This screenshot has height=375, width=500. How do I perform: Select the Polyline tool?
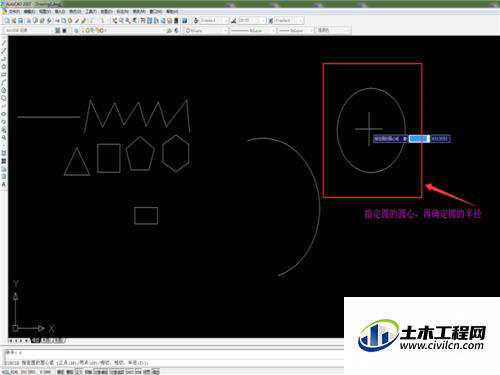(x=4, y=59)
